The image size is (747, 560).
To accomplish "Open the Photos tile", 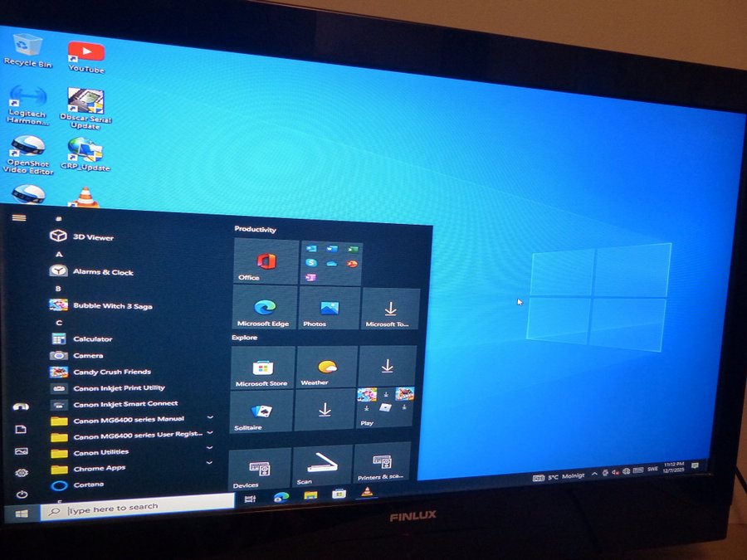I will 329,309.
